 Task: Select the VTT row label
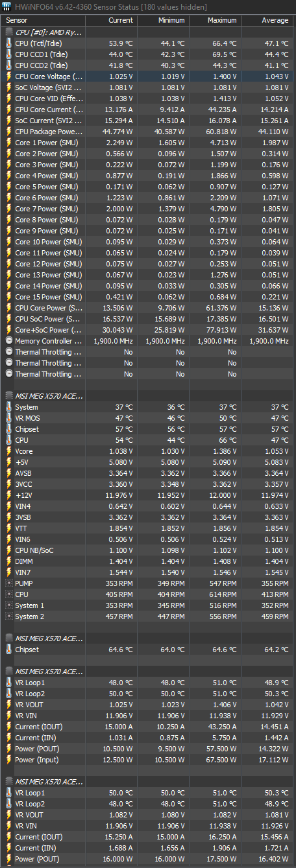click(22, 528)
